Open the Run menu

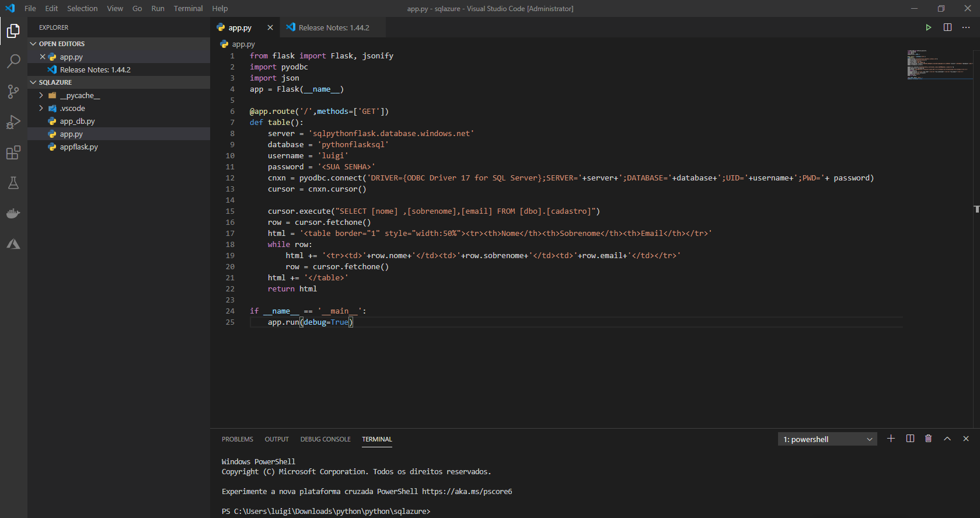(x=158, y=8)
